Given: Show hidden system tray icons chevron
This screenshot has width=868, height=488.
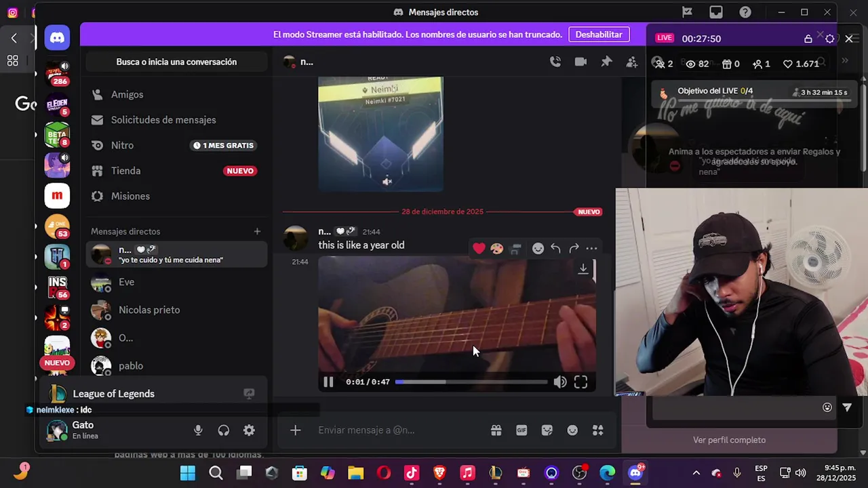Looking at the screenshot, I should coord(696,473).
